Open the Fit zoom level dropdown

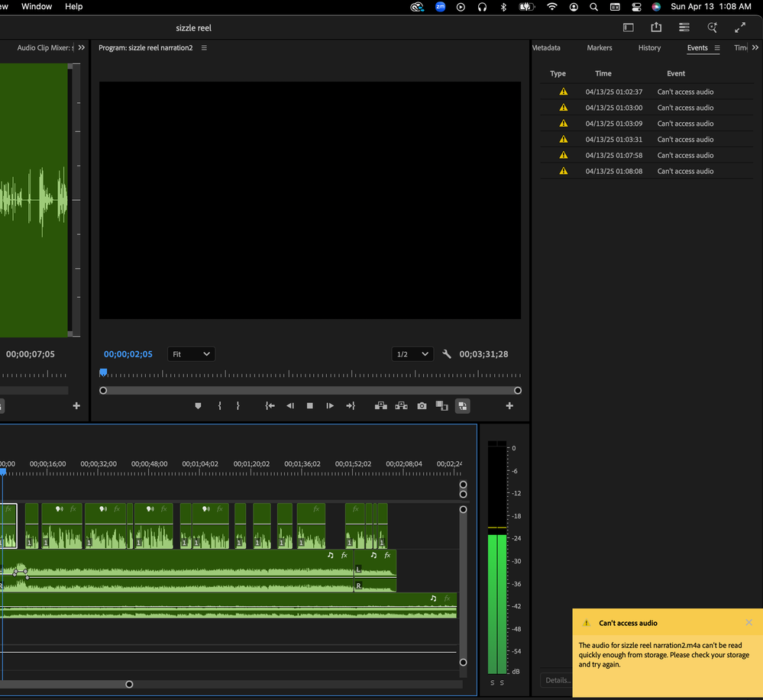click(x=191, y=354)
